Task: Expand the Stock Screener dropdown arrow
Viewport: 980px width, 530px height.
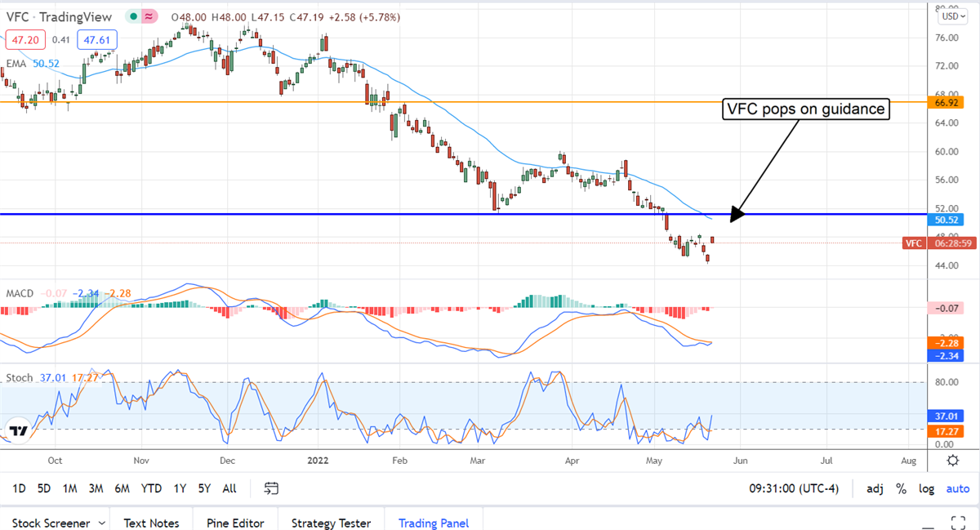Action: coord(101,523)
